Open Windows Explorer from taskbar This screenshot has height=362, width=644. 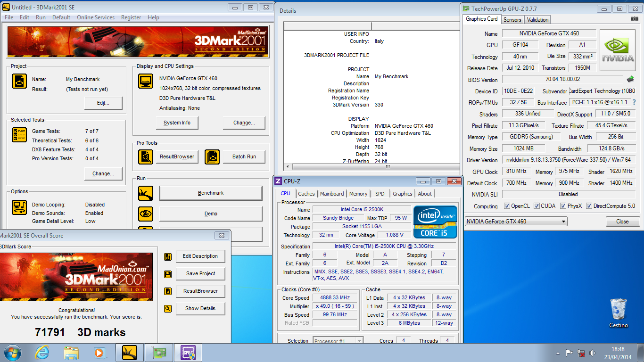click(71, 353)
